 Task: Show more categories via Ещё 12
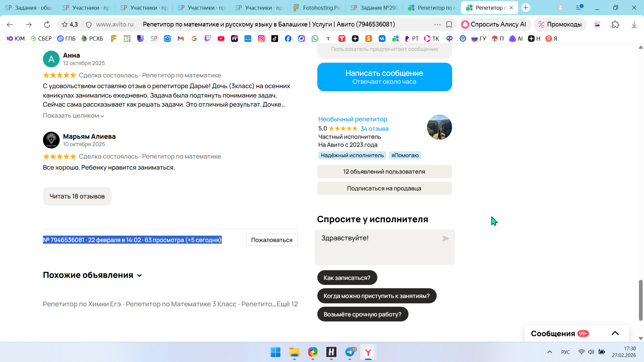click(287, 304)
